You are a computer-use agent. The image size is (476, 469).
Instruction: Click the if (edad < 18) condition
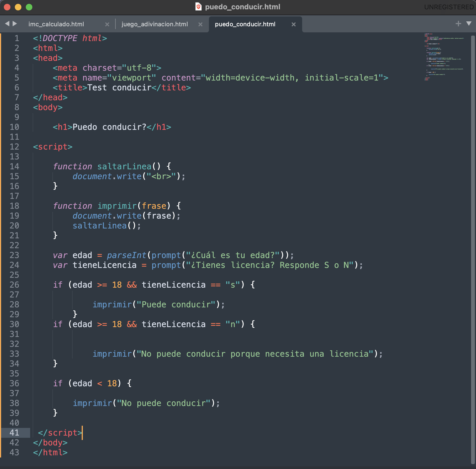(x=92, y=384)
